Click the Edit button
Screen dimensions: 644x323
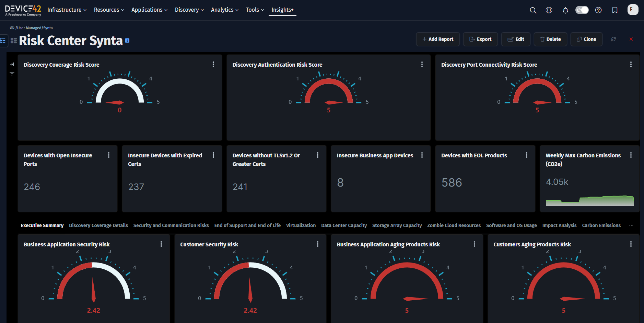tap(516, 39)
